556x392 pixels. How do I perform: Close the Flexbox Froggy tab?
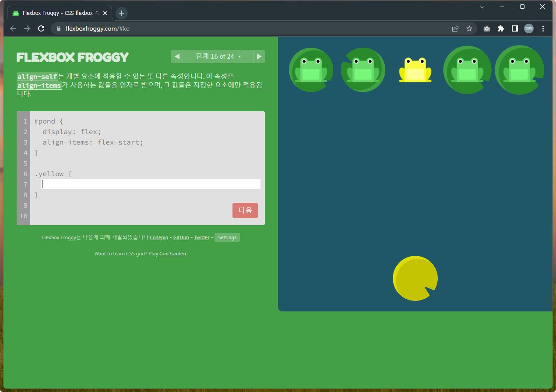[105, 13]
